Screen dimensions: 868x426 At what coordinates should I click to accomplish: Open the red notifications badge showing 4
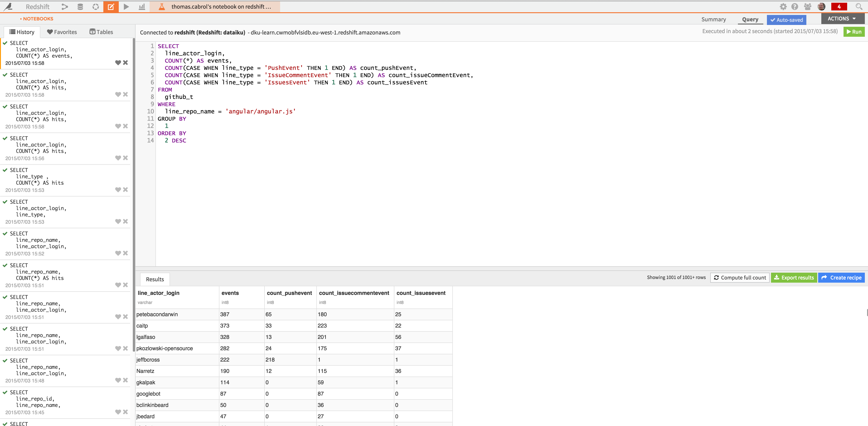(839, 7)
